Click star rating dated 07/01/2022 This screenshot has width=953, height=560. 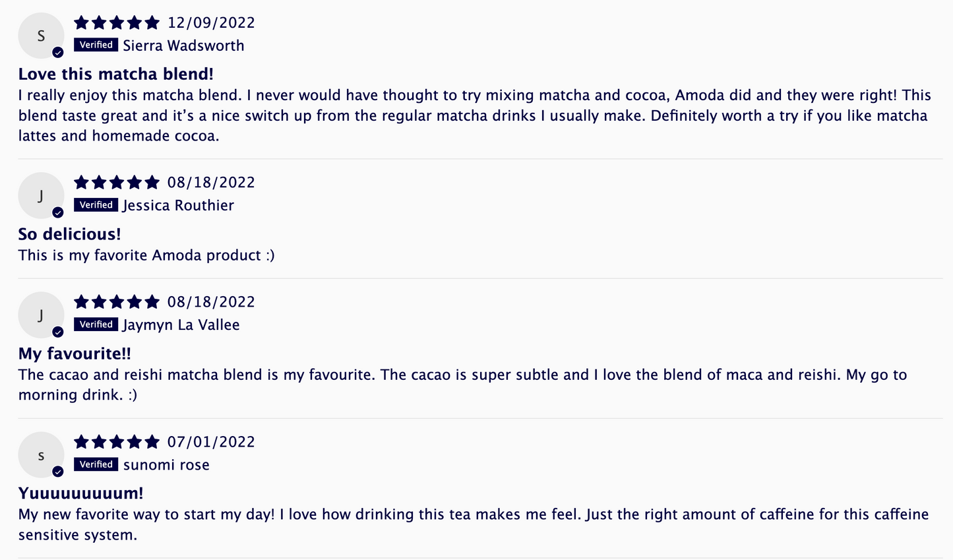[x=117, y=442]
